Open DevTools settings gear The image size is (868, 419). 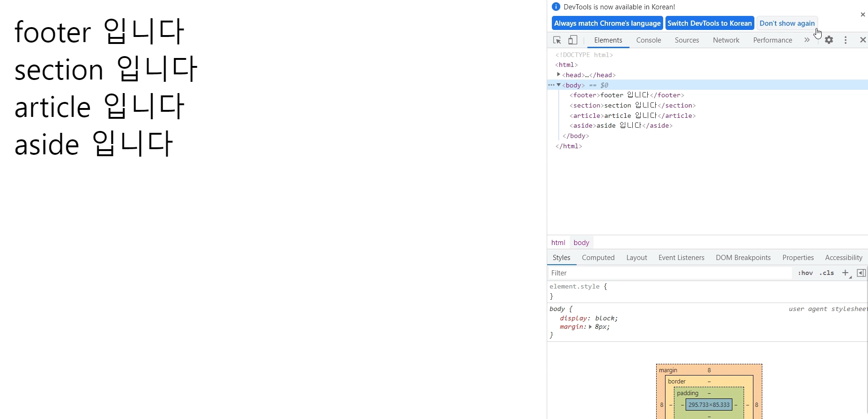tap(829, 40)
